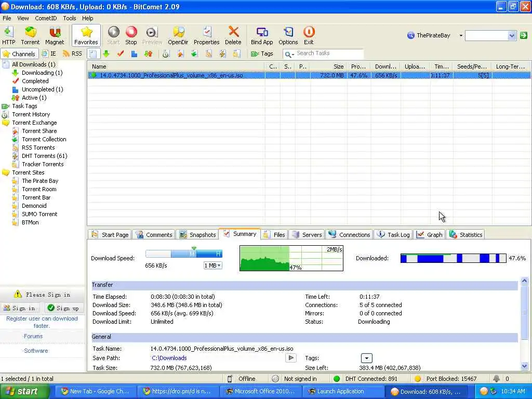
Task: Select Completed category in sidebar
Action: [x=35, y=81]
